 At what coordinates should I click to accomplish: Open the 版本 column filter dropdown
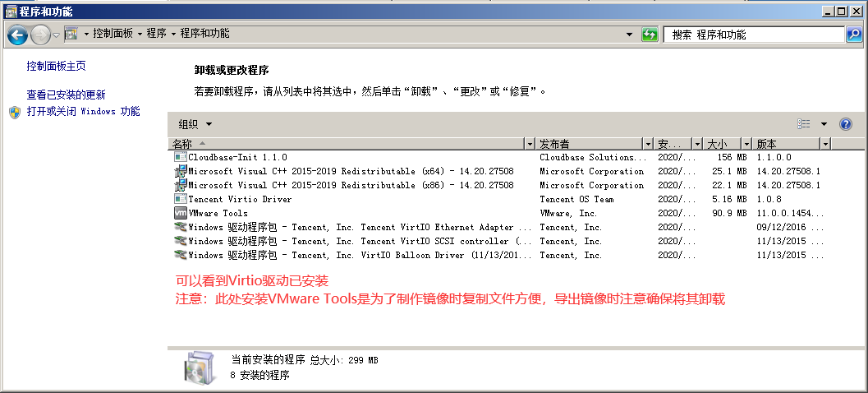pyautogui.click(x=826, y=144)
